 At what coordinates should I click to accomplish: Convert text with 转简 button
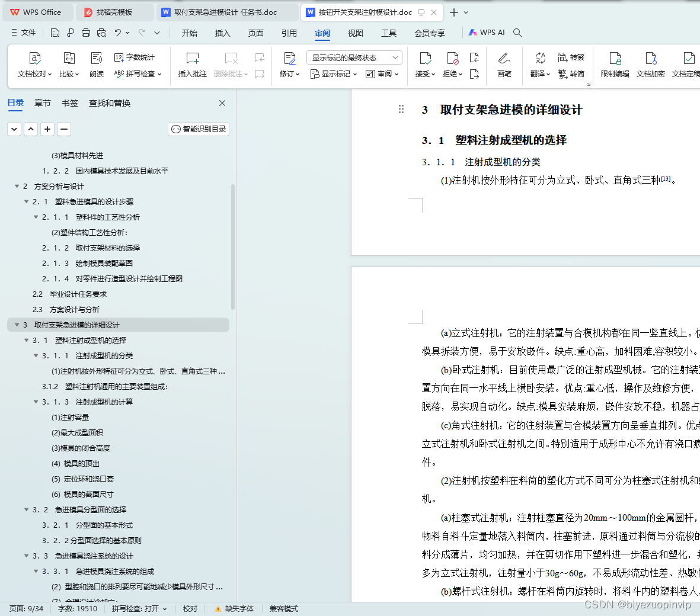click(x=571, y=73)
